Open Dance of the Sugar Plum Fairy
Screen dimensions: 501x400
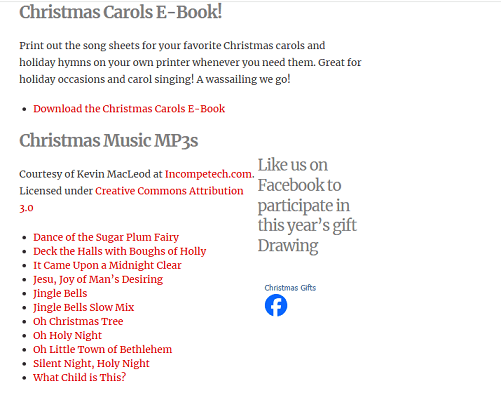(x=106, y=237)
